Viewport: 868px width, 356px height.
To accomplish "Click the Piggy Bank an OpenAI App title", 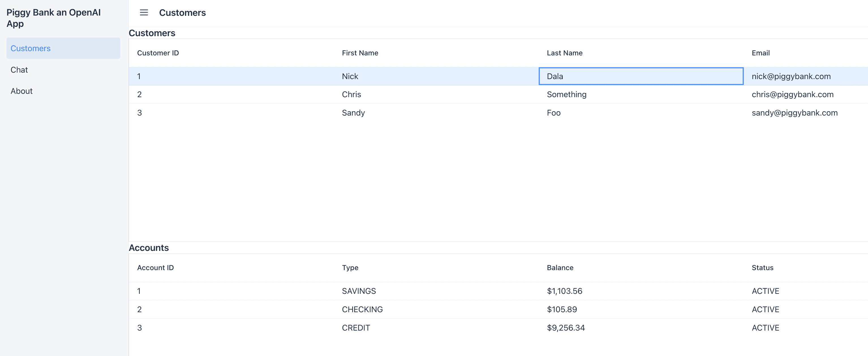I will (53, 18).
